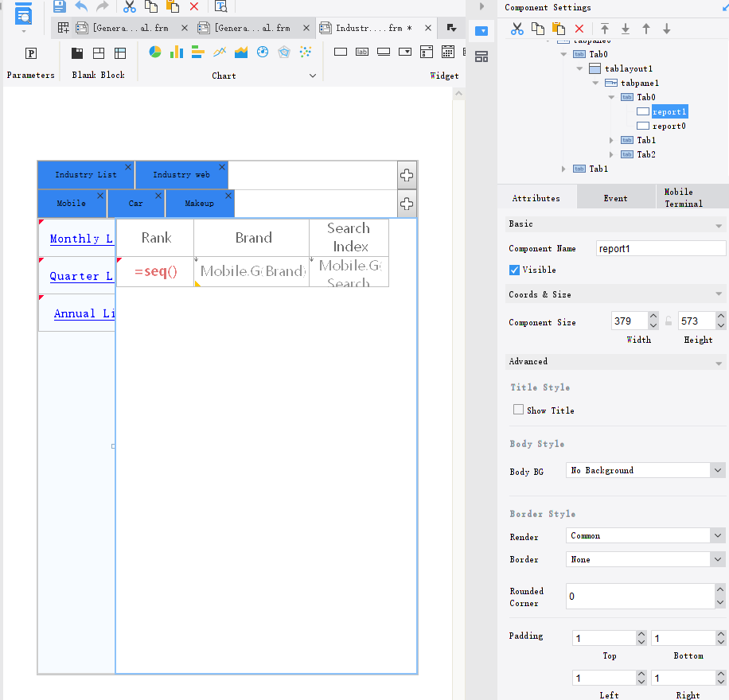Screen dimensions: 729x700
Task: Undo the last action with the arrow icon
Action: tap(81, 6)
